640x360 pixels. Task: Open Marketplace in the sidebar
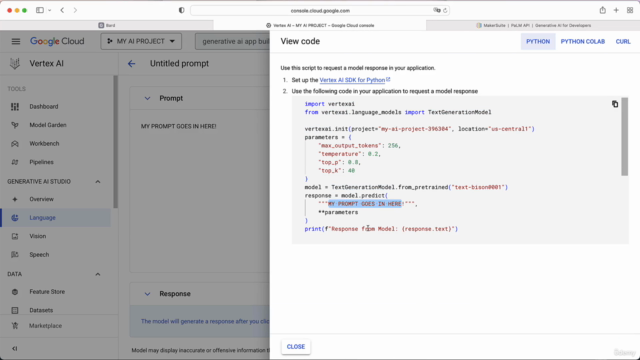(45, 326)
